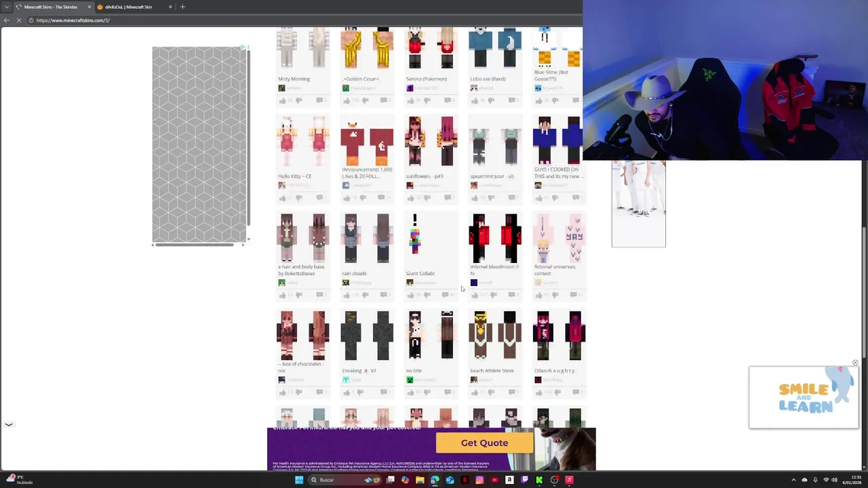The image size is (868, 488).
Task: Click the Kick app taskbar icon
Action: pos(539,480)
